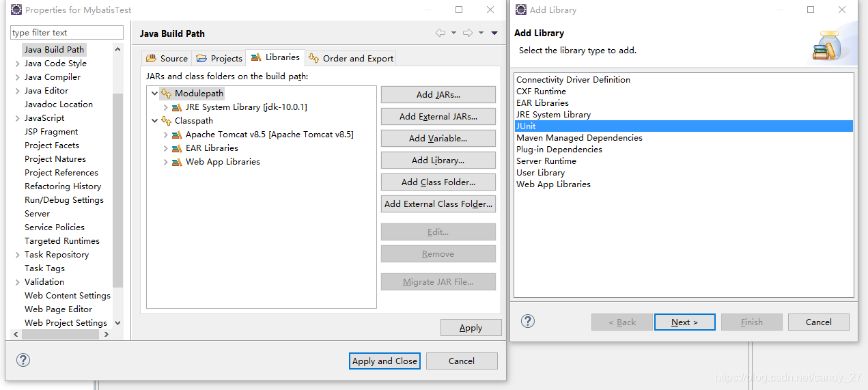
Task: Expand Java Editor in the sidebar
Action: point(17,91)
